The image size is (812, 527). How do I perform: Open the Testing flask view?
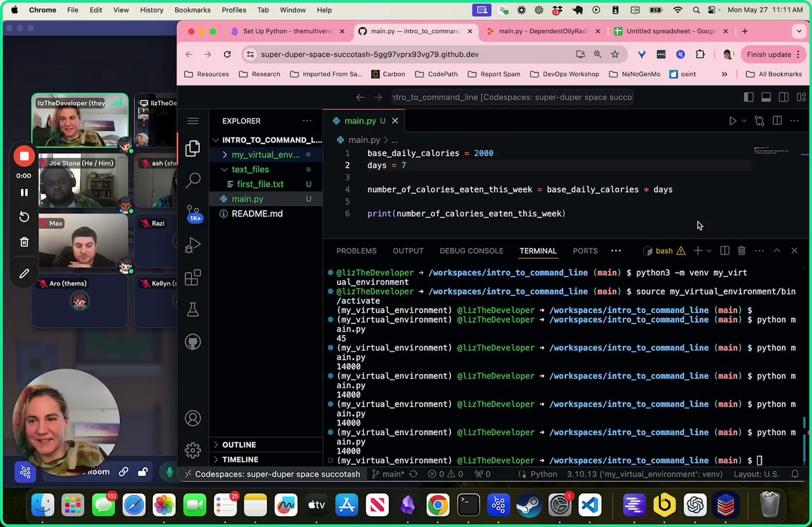(x=193, y=310)
